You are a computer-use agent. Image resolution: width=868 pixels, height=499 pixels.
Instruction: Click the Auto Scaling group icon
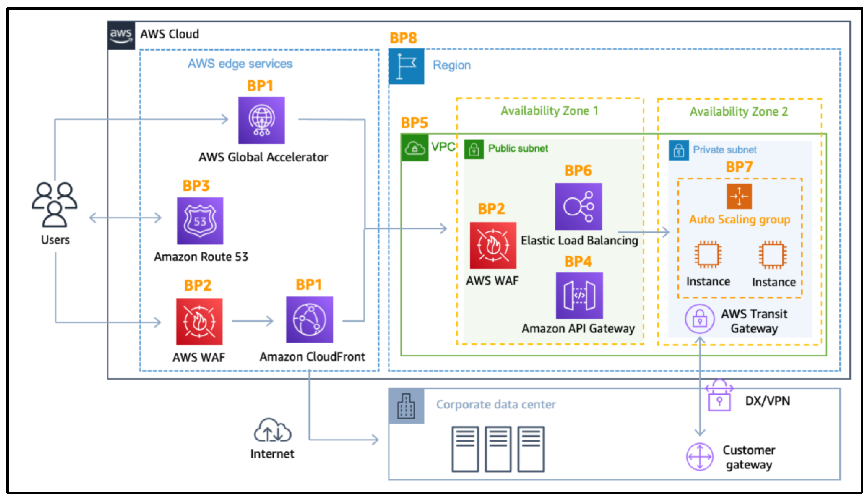739,196
